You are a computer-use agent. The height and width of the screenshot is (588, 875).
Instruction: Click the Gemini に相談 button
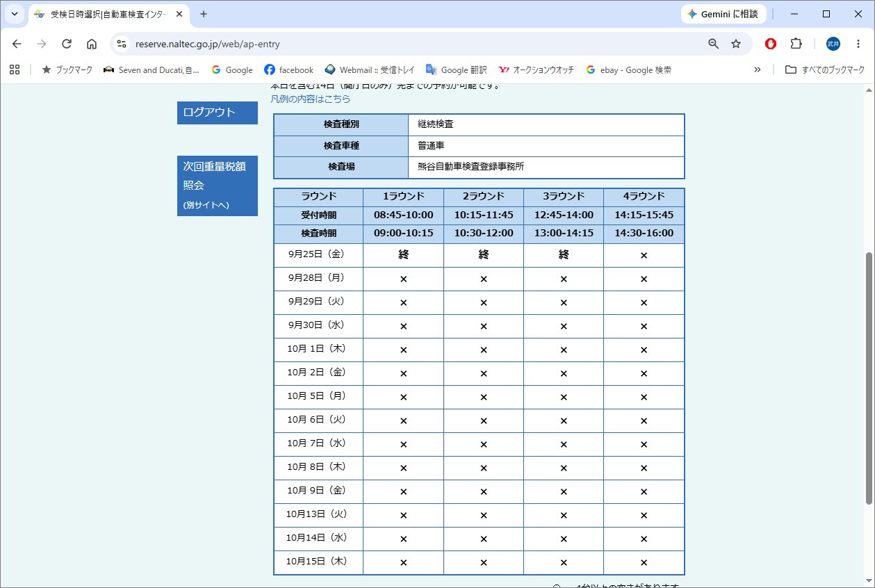(x=723, y=14)
